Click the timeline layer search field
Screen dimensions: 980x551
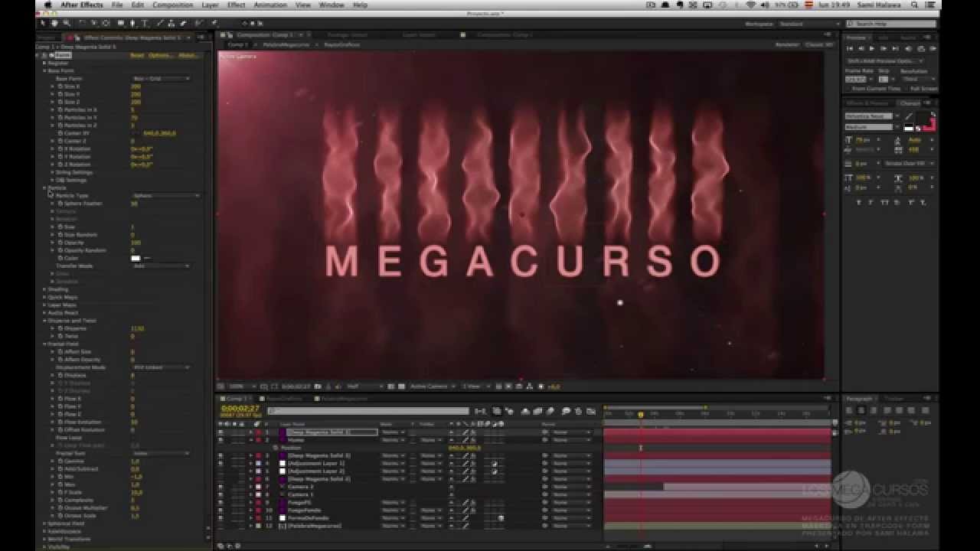click(x=367, y=412)
